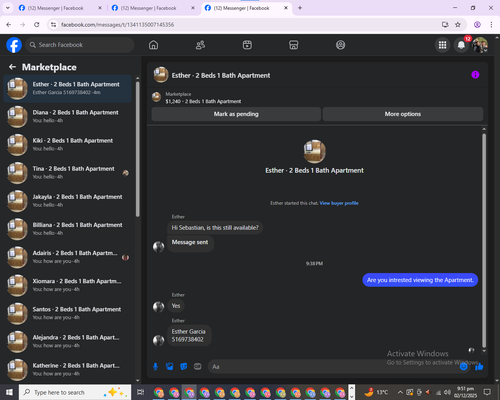This screenshot has height=400, width=500.
Task: Open Jakayla conversation in the list
Action: point(68,201)
